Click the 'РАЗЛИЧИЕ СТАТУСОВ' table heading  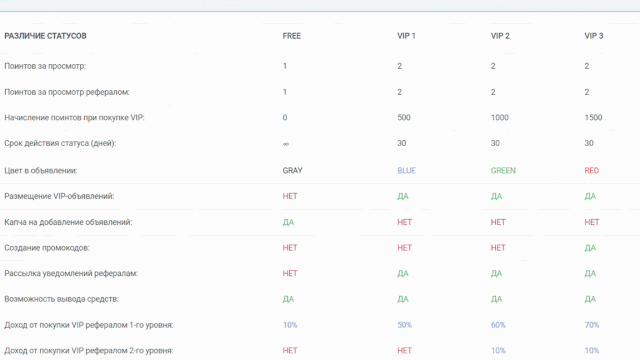(x=45, y=36)
